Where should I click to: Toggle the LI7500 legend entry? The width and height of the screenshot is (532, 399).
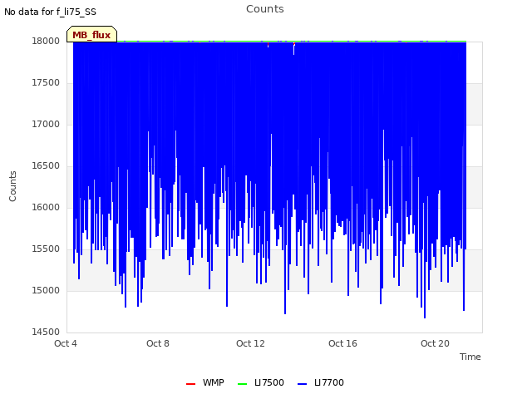point(261,382)
